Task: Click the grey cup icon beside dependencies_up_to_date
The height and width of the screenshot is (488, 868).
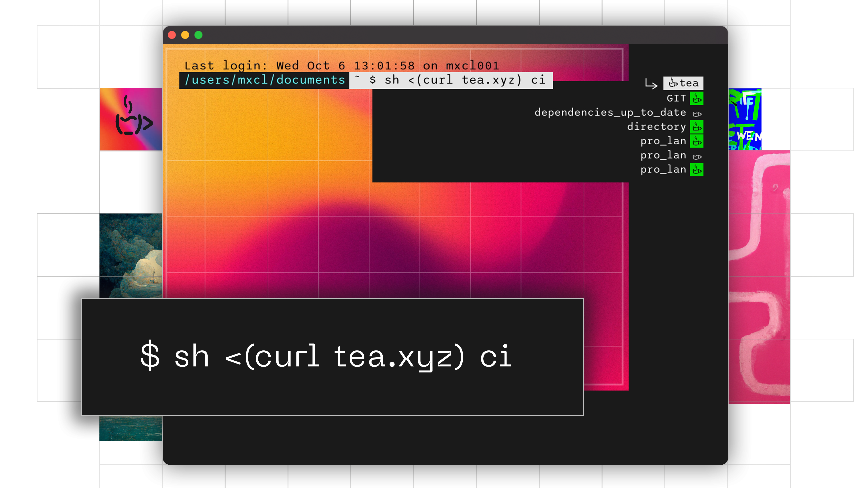Action: coord(697,114)
